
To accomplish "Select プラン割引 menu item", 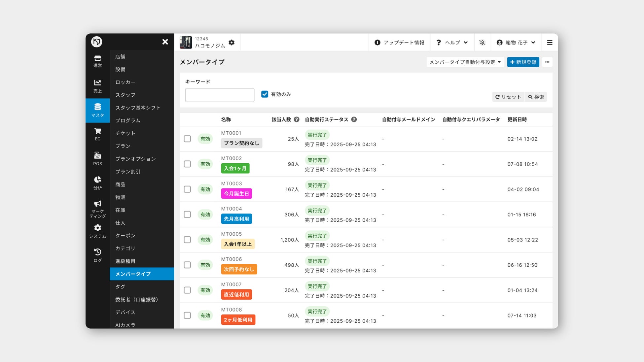I will click(x=142, y=172).
